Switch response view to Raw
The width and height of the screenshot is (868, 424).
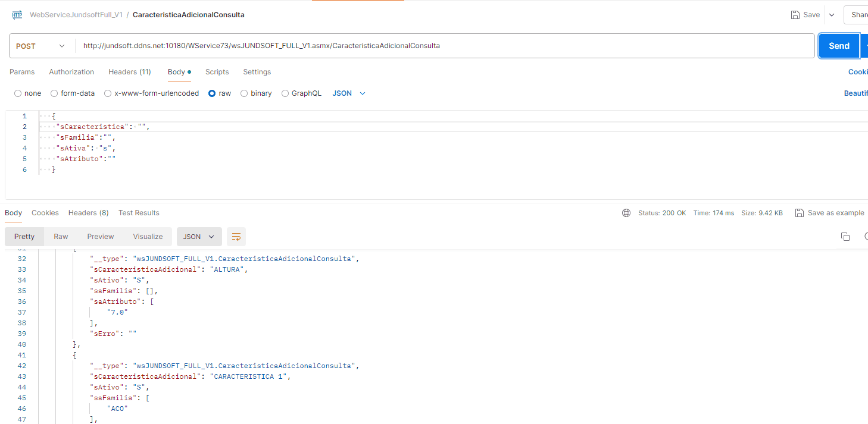[x=61, y=237]
